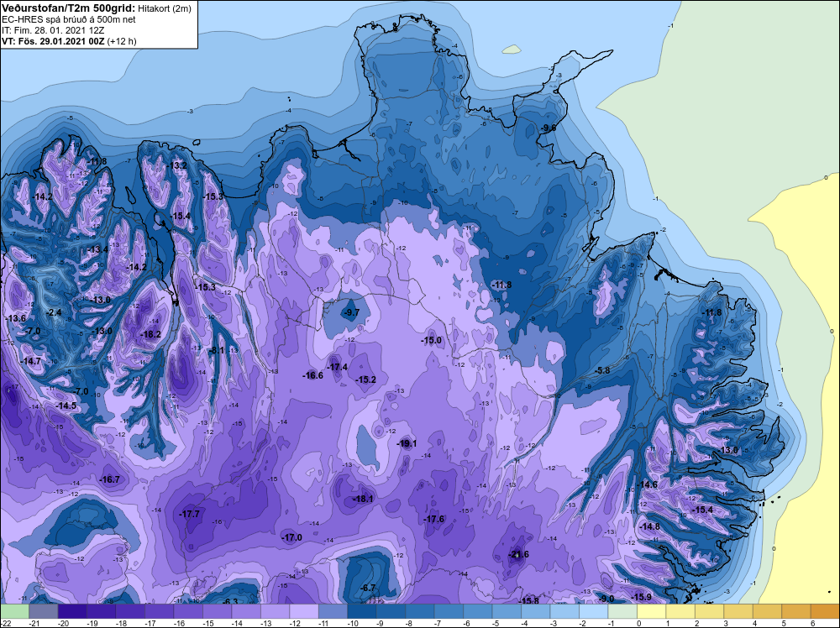Viewport: 840px width, 628px height.
Task: Click the -15.9 temperature label
Action: pos(641,596)
